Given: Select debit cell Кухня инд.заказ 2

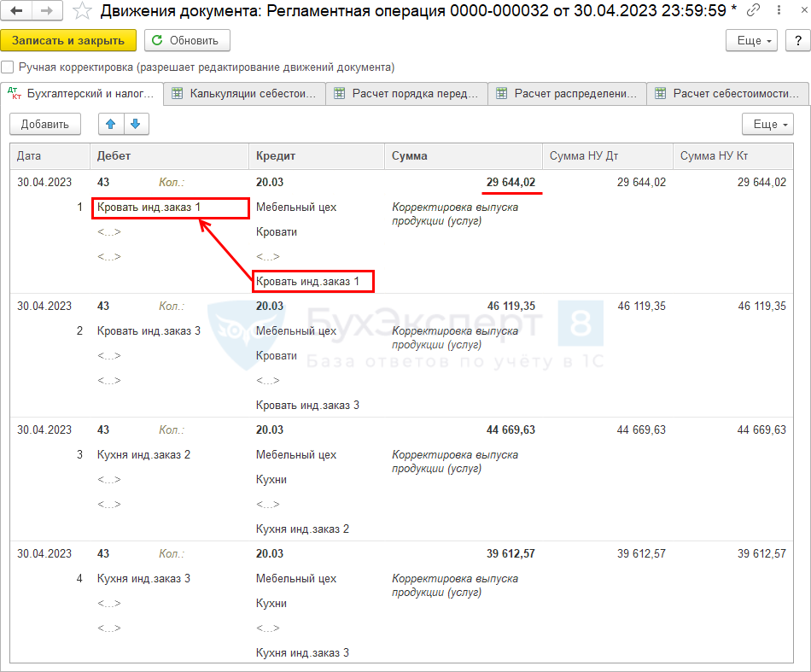Looking at the screenshot, I should click(143, 455).
